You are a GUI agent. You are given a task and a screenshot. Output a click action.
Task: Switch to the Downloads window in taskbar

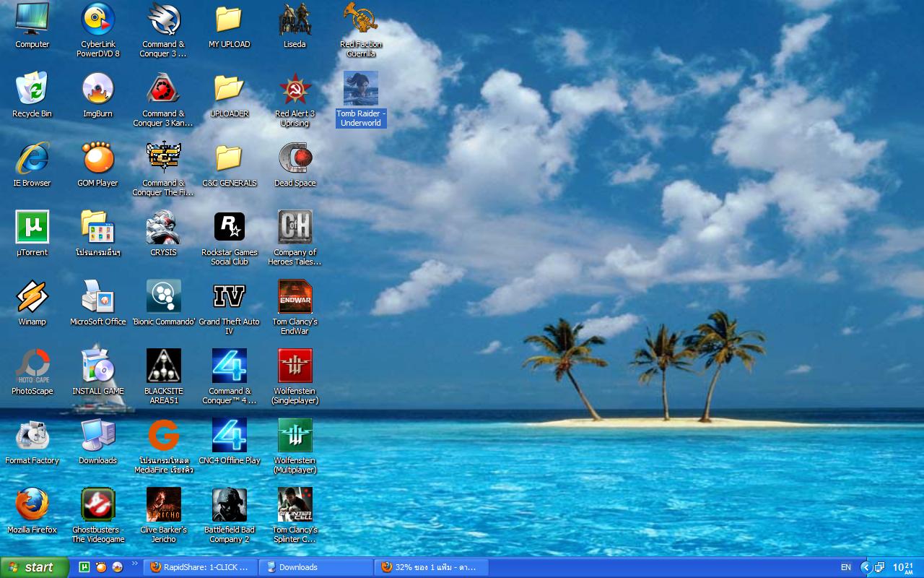point(316,567)
